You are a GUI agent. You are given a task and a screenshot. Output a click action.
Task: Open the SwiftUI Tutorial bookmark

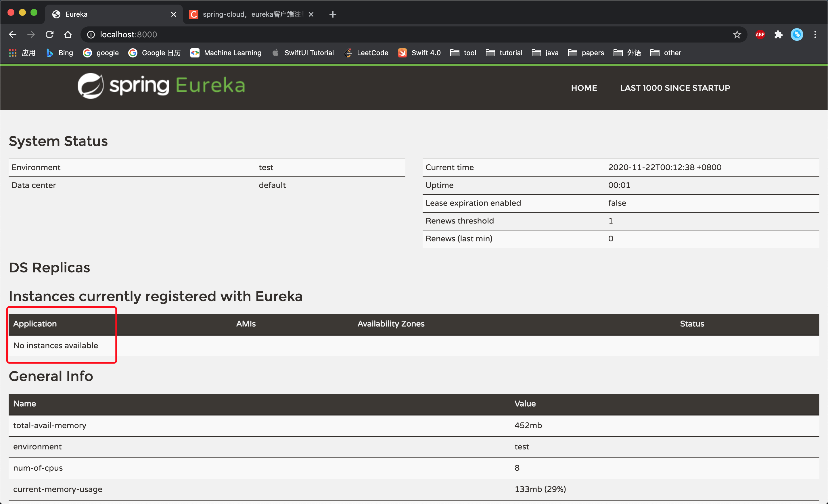pyautogui.click(x=302, y=53)
